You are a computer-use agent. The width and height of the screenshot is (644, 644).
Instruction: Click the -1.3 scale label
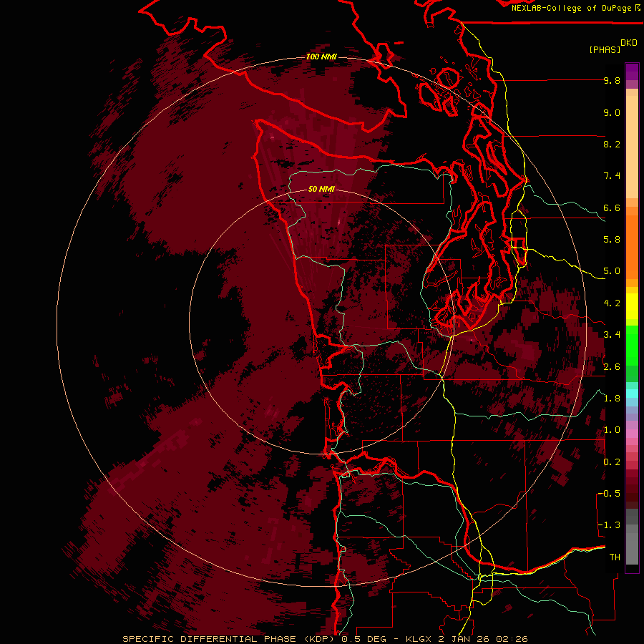point(610,525)
